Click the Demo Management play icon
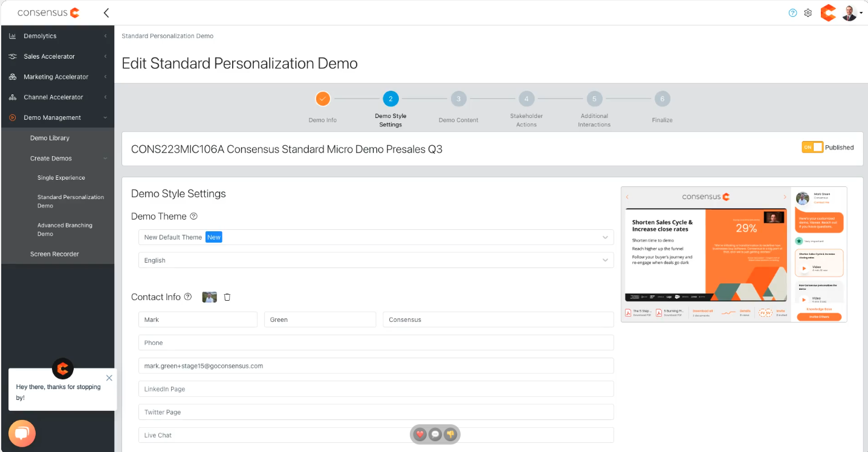Screen dimensions: 868x452 tap(13, 117)
